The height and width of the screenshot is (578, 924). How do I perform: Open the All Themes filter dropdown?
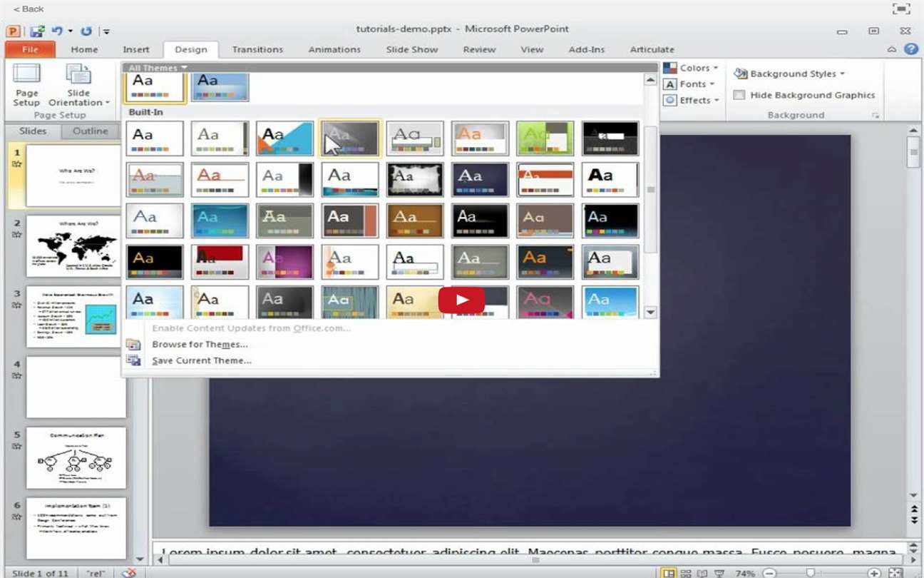coord(158,68)
